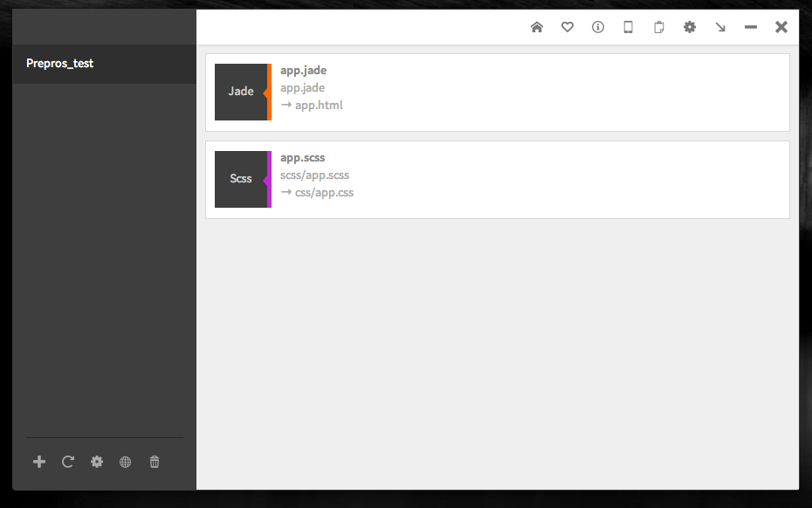Screen dimensions: 812x508
Task: Minimize the Prepros window
Action: tap(751, 27)
